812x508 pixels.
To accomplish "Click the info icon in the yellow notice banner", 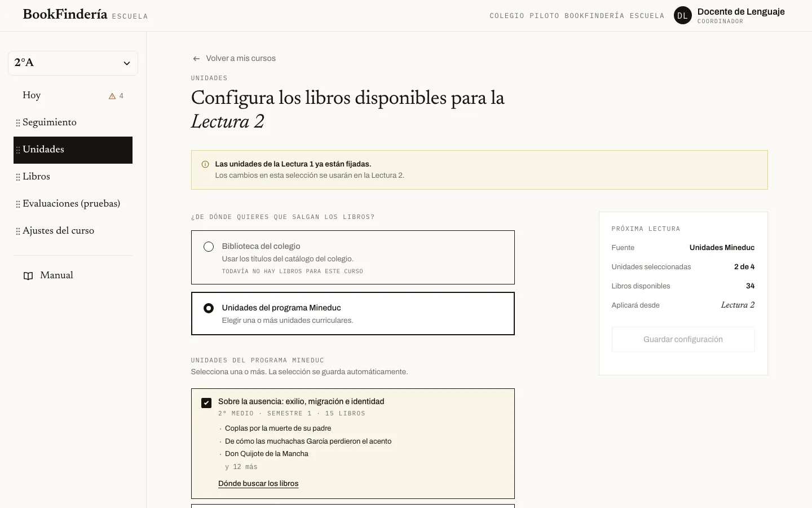I will (205, 164).
